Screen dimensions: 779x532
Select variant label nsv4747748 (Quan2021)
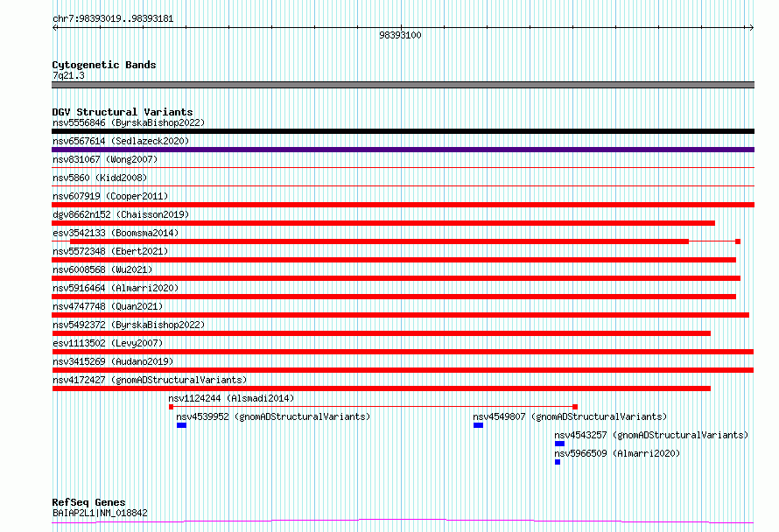[x=108, y=306]
